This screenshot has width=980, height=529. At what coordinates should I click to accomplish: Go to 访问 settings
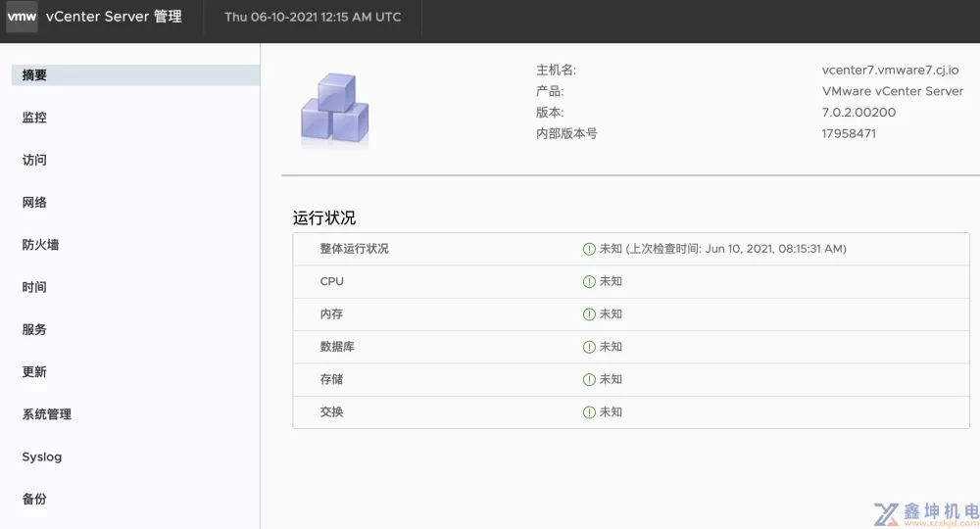point(34,160)
